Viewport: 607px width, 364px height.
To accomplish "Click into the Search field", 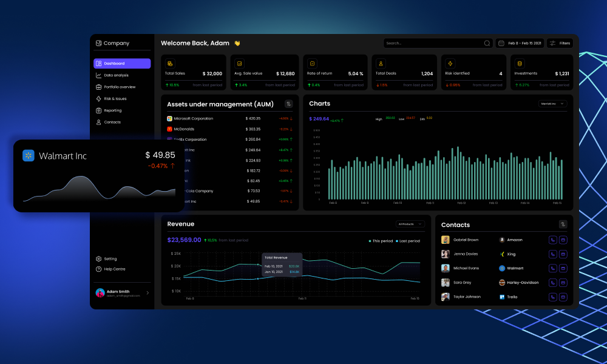I will point(433,43).
